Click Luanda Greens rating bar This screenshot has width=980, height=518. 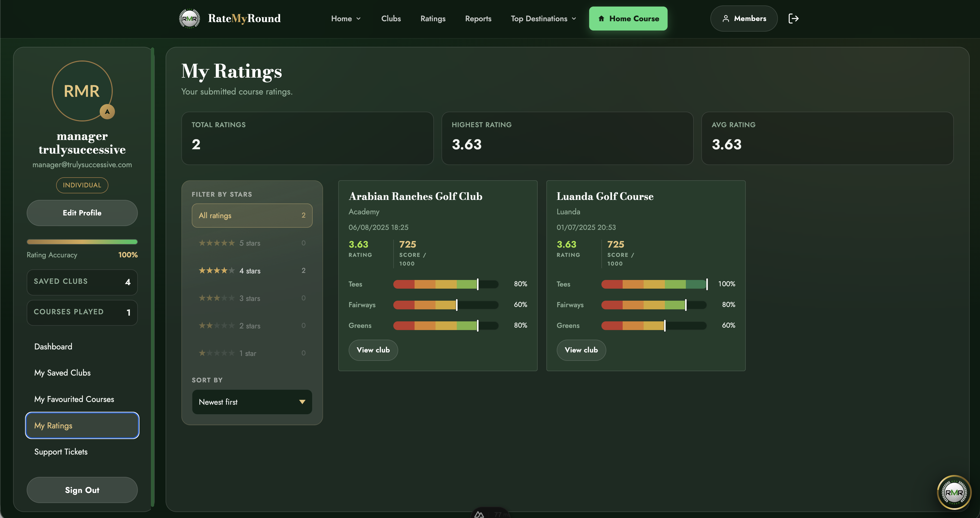[654, 325]
